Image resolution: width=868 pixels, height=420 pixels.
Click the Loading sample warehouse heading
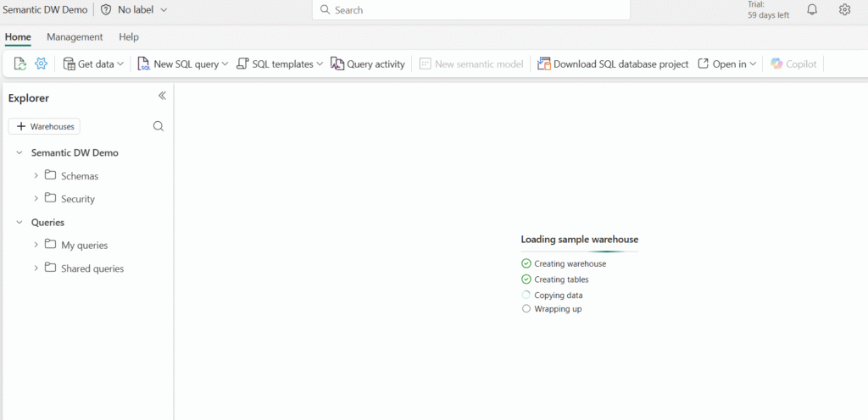[x=580, y=240]
